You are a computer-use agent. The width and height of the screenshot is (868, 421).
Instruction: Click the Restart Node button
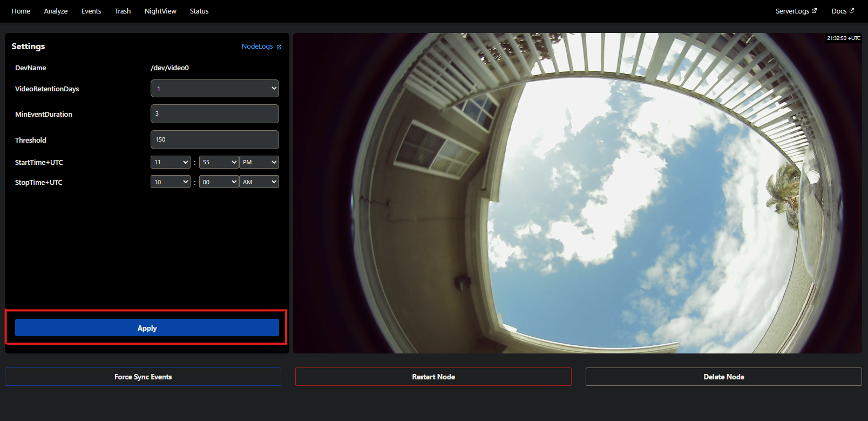tap(433, 377)
